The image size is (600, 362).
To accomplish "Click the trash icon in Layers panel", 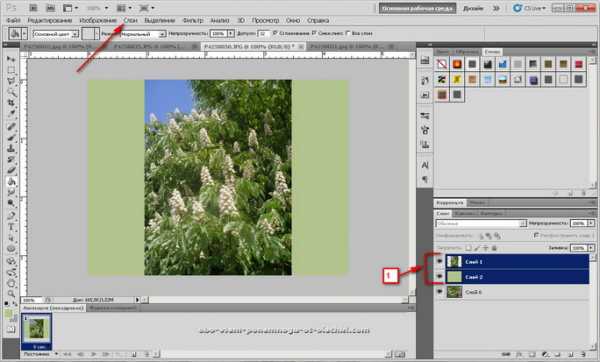I will [x=583, y=355].
